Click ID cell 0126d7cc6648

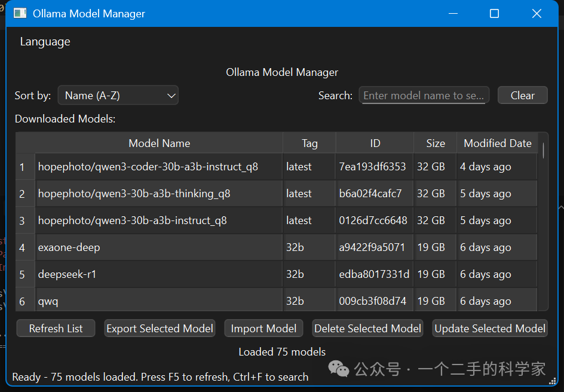pos(375,220)
